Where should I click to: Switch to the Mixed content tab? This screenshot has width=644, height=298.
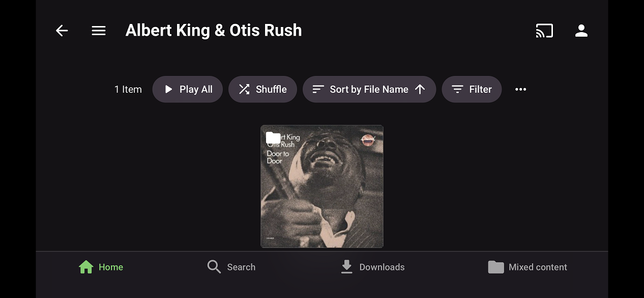528,267
